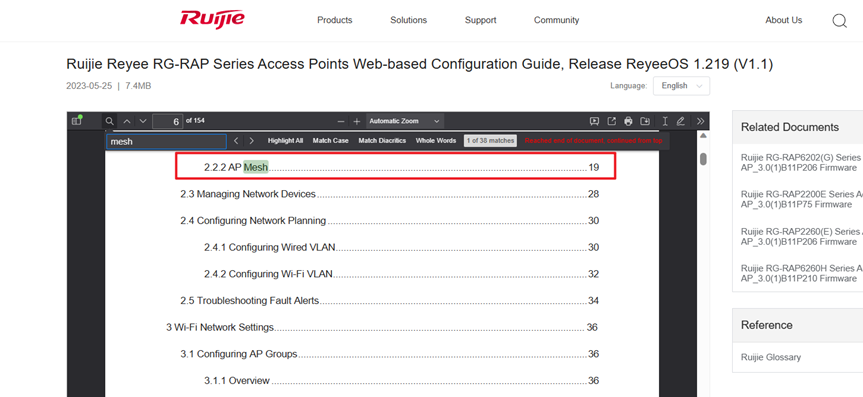Open the site search magnifier icon

click(x=839, y=21)
